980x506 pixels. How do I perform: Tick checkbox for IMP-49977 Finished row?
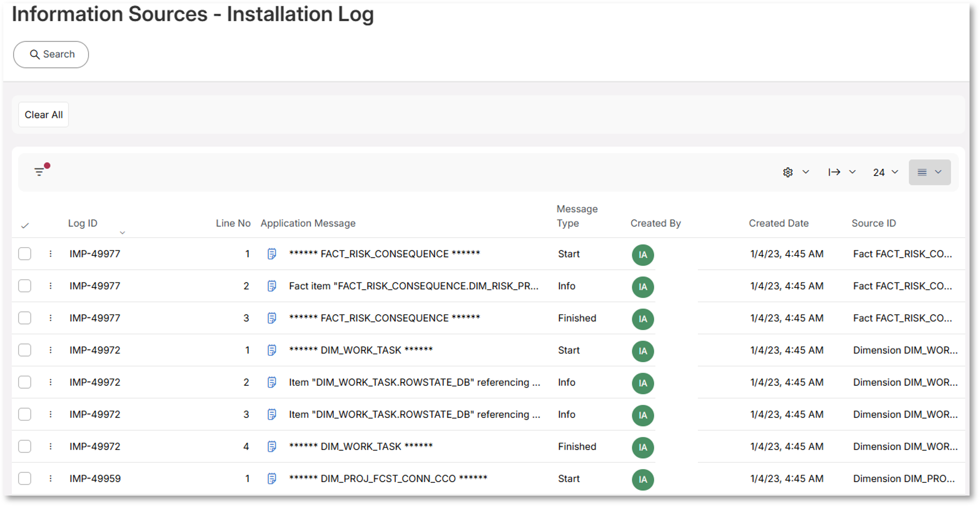(25, 318)
